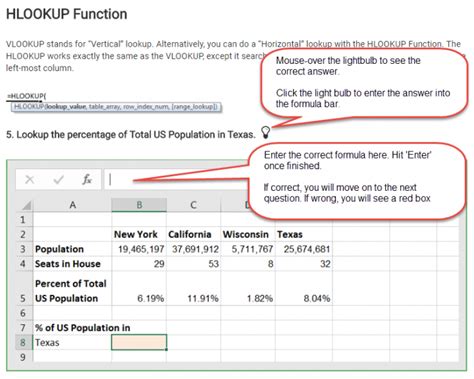The image size is (474, 379).
Task: Click the cell showing 29 seats
Action: (x=139, y=264)
